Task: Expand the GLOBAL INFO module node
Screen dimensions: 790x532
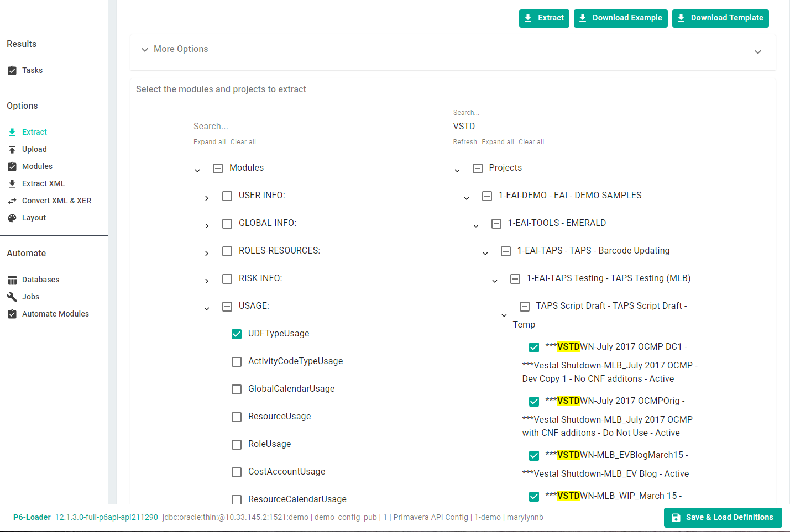Action: point(207,226)
